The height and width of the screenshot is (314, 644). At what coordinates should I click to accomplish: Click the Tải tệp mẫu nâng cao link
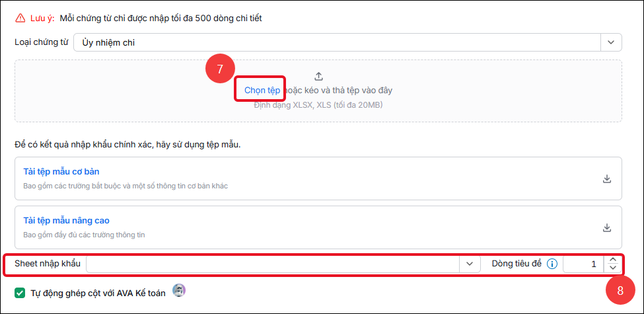(x=67, y=221)
